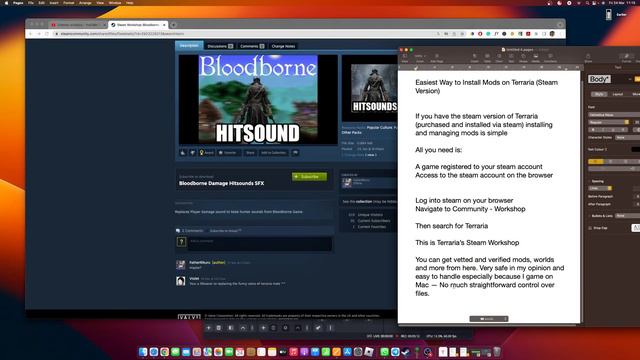The width and height of the screenshot is (640, 360).
Task: Open the View menu in Pages toolbar
Action: tap(404, 58)
